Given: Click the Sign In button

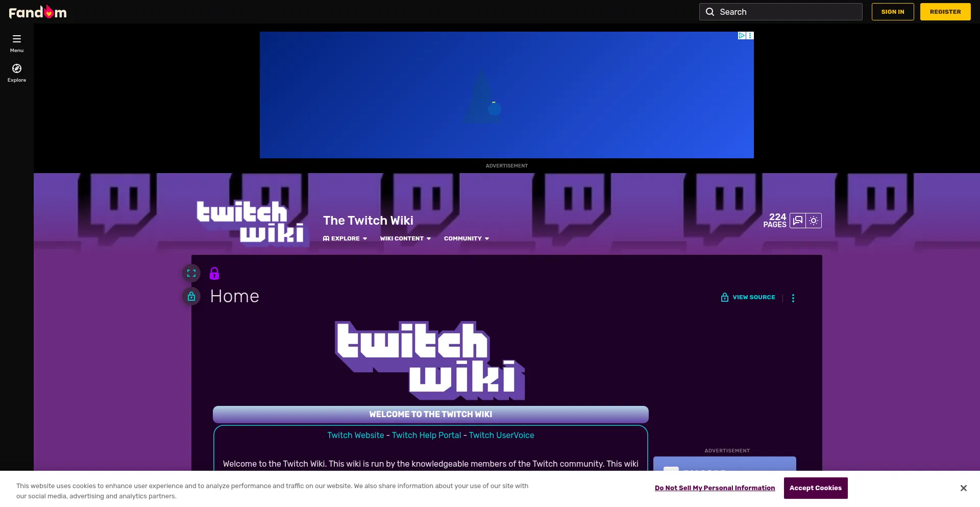Looking at the screenshot, I should [x=892, y=12].
